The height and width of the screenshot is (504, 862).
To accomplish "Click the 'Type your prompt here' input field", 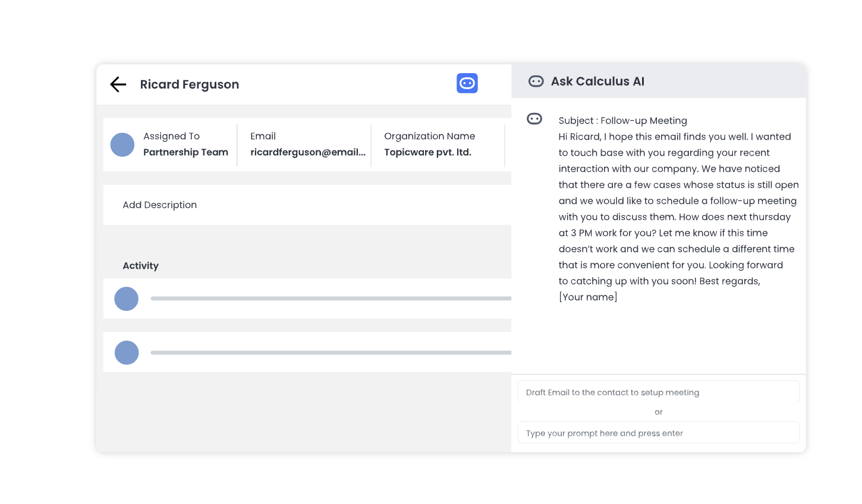I will (x=659, y=433).
